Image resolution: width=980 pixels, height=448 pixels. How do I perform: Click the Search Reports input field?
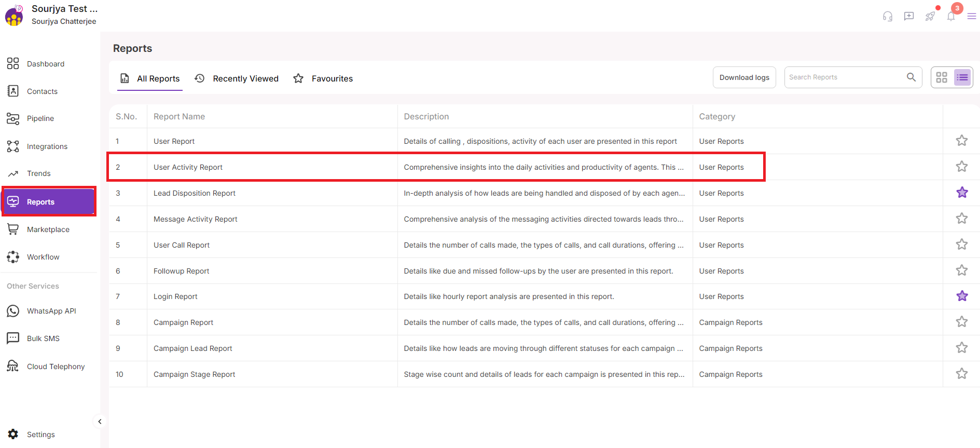coord(844,77)
